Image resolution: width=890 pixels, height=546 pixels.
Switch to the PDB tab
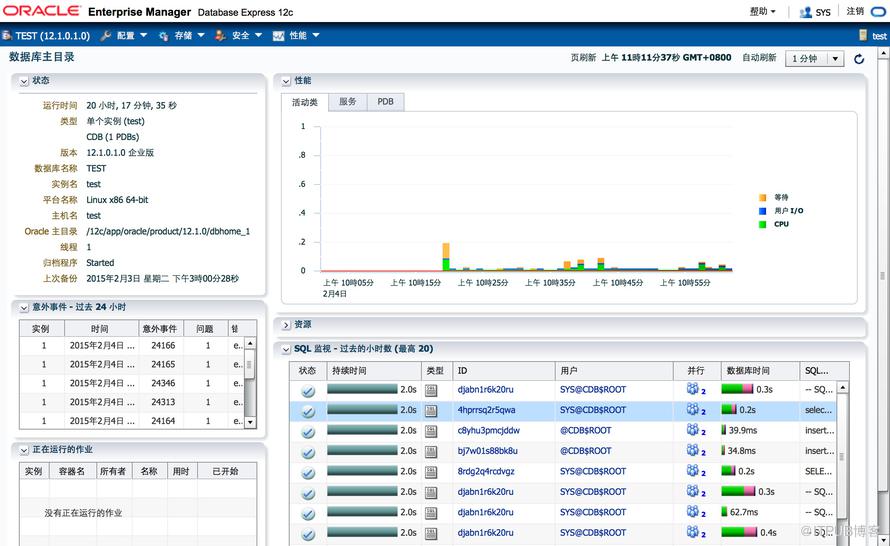point(385,102)
